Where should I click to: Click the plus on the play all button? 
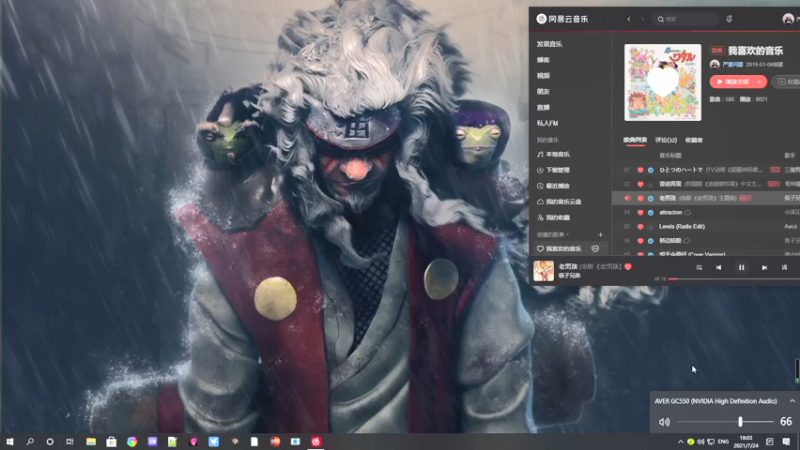760,82
